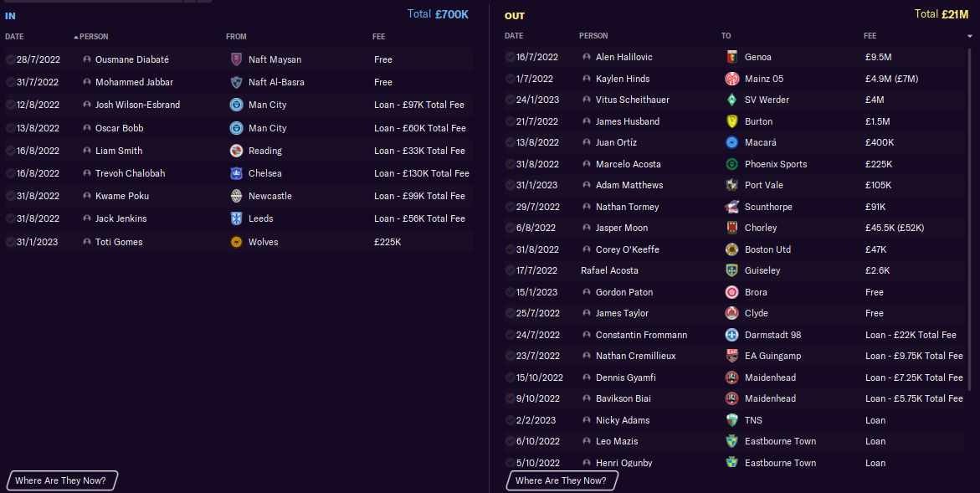Click the Wolves club badge
Viewport: 980px width, 493px height.
[x=236, y=242]
